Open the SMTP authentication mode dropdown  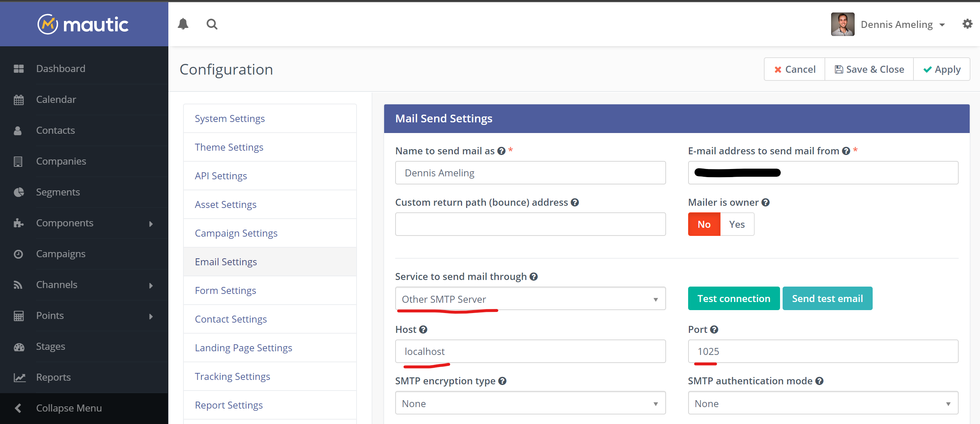pyautogui.click(x=823, y=403)
